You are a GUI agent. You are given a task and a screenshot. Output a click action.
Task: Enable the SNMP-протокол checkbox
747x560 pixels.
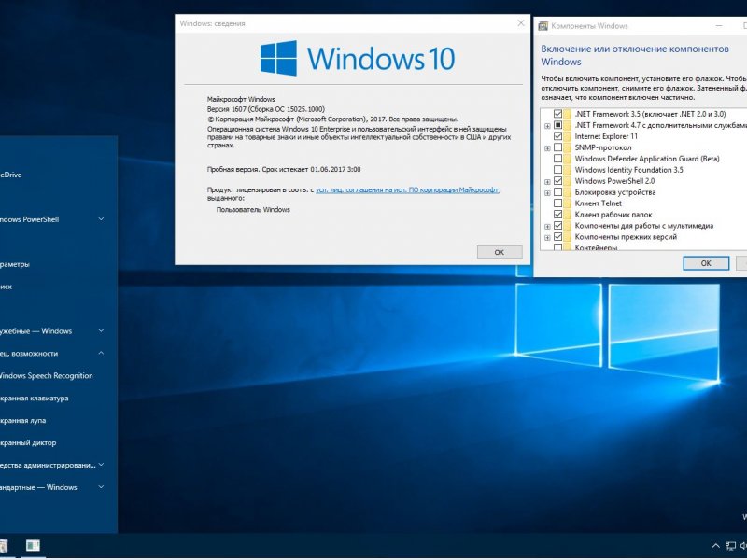(x=557, y=147)
